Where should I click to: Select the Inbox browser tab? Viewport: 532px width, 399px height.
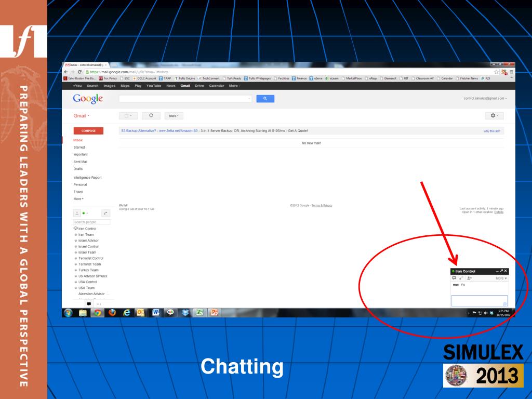(87, 64)
